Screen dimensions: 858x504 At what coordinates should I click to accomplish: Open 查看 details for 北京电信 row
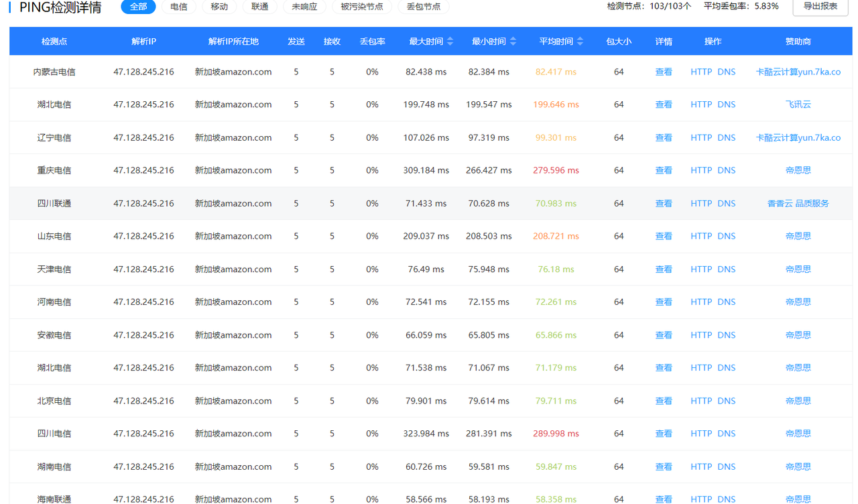coord(664,401)
